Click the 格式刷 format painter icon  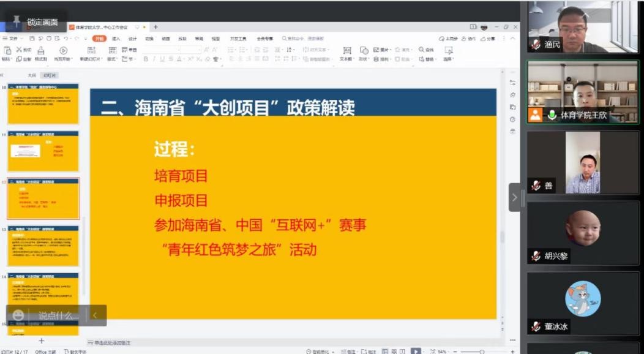click(x=41, y=50)
